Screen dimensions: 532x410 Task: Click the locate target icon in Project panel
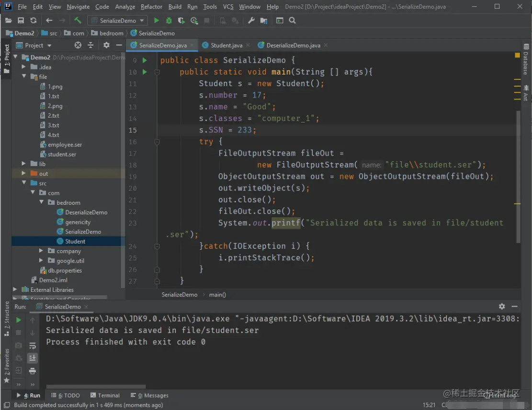78,45
